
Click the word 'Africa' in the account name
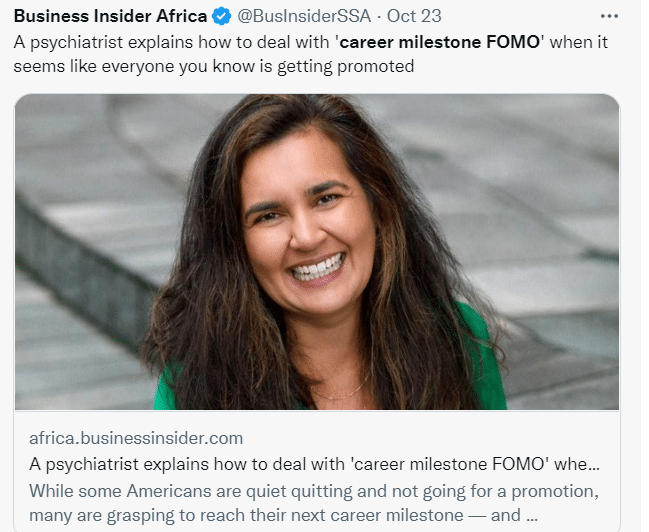pos(179,18)
